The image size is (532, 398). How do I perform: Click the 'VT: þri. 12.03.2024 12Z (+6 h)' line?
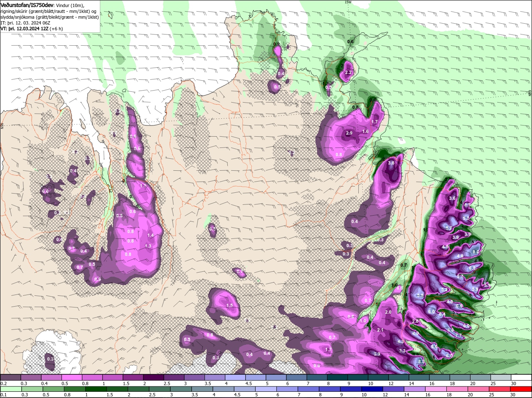[32, 29]
